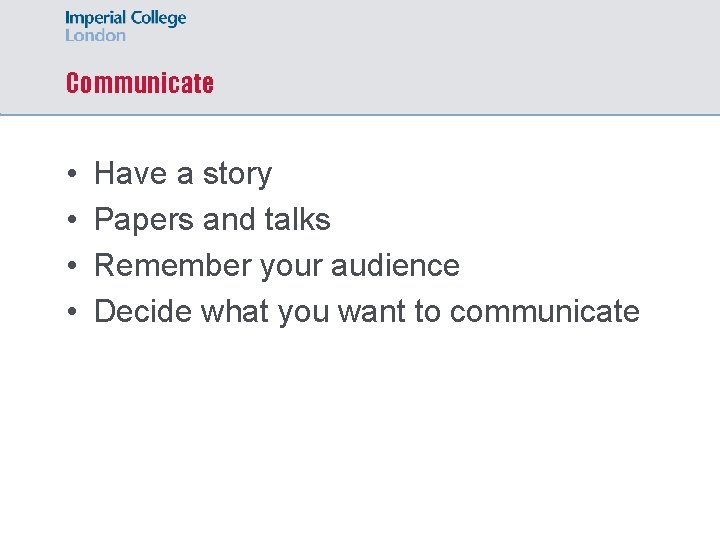The height and width of the screenshot is (540, 720).
Task: Click the red Communicate slide title
Action: click(x=139, y=83)
